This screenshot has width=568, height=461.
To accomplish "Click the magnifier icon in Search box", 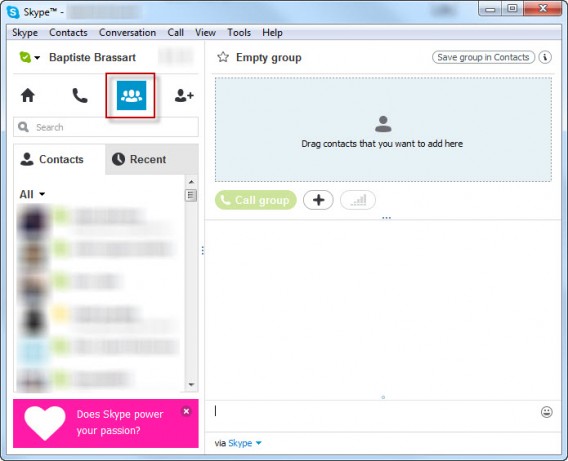I will 23,127.
